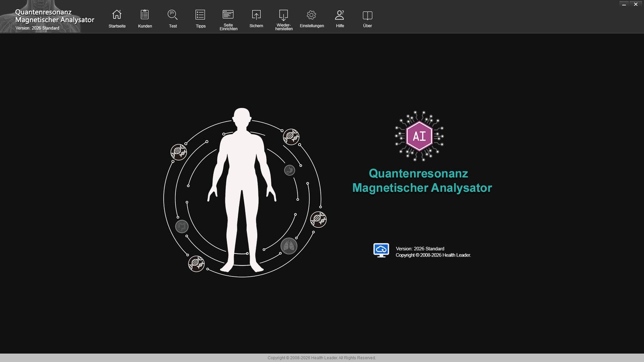The width and height of the screenshot is (644, 362).
Task: Click the cloud monitor icon beside version text
Action: pyautogui.click(x=381, y=250)
